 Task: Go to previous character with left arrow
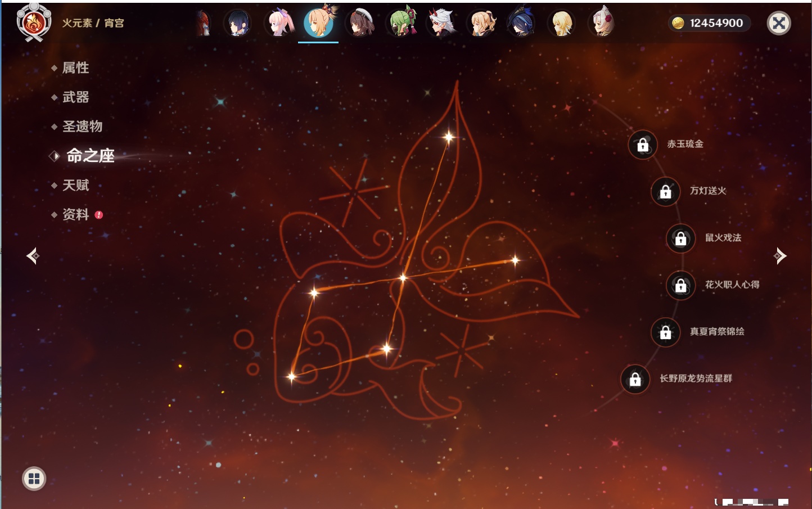click(33, 256)
